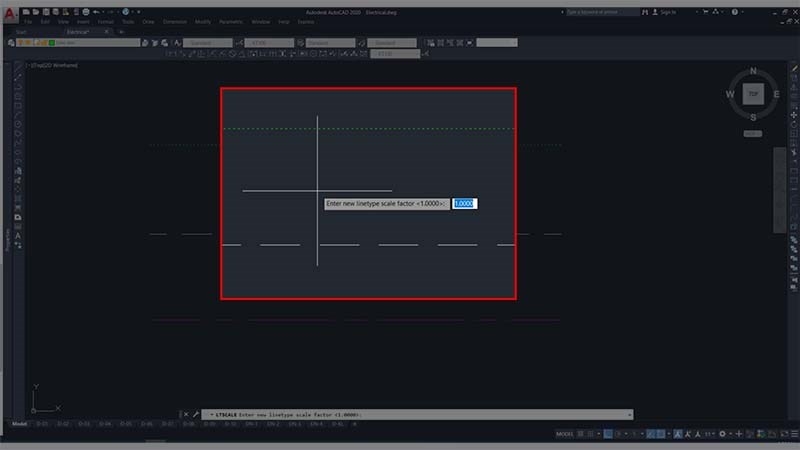Click the Save icon in Quick Access toolbar
This screenshot has height=450, width=800.
(46, 12)
